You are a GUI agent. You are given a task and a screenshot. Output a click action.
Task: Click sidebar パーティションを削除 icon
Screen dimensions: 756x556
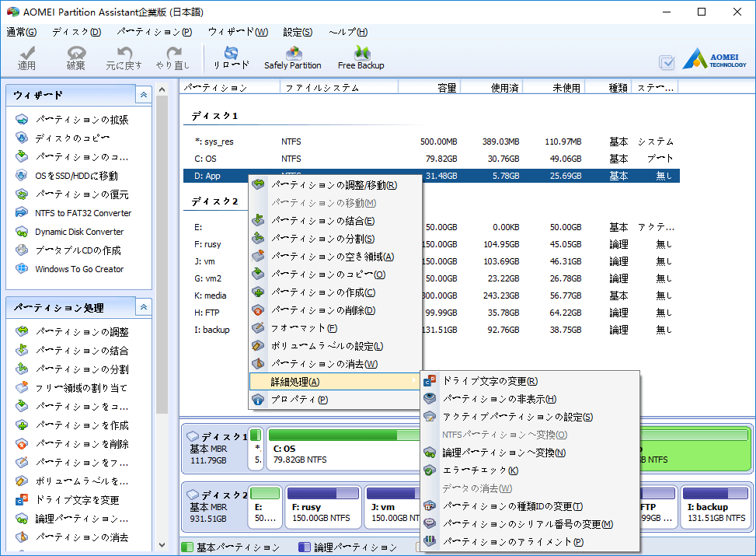click(x=22, y=443)
